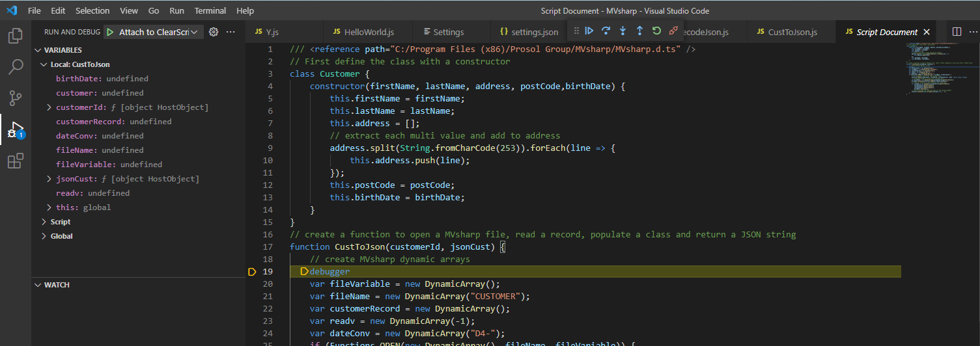This screenshot has width=980, height=346.
Task: Open the Terminal menu
Action: [x=210, y=11]
